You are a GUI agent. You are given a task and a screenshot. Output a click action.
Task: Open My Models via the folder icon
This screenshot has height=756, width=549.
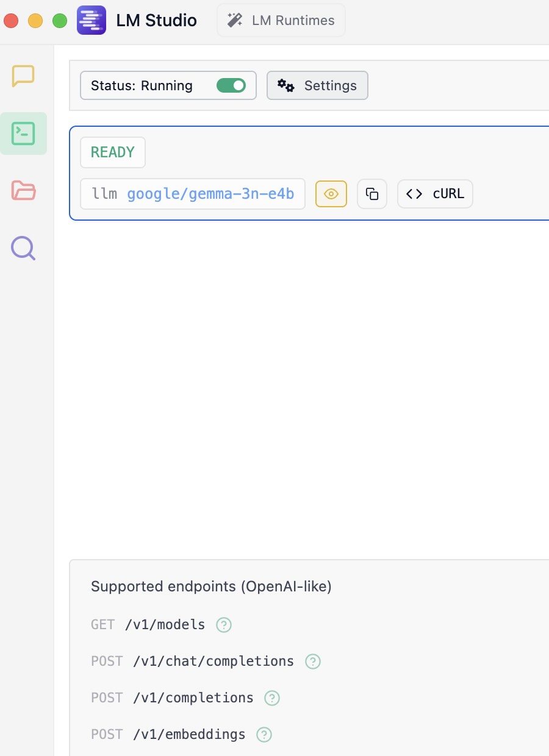(x=23, y=190)
